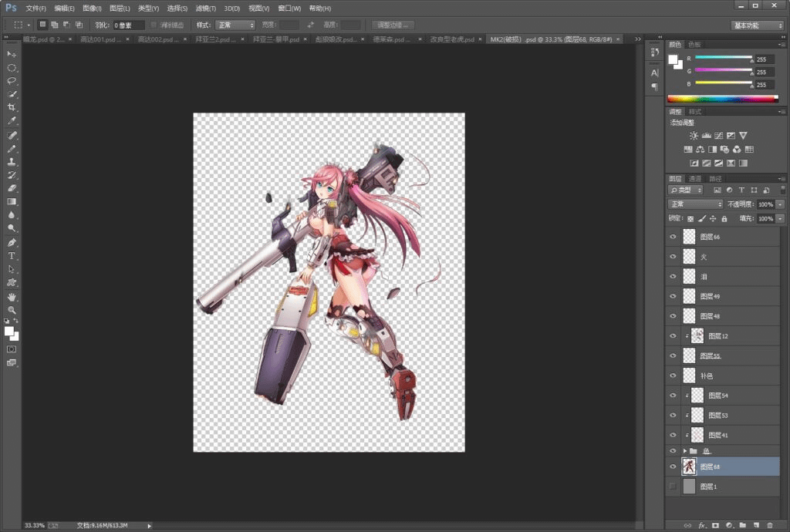Lock transparent pixels of the layer
The image size is (790, 532).
(690, 219)
